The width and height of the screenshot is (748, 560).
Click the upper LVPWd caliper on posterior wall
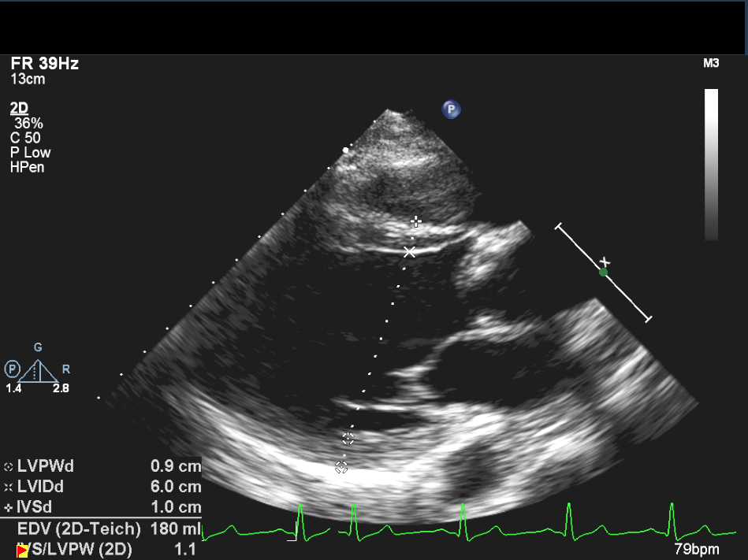[348, 438]
